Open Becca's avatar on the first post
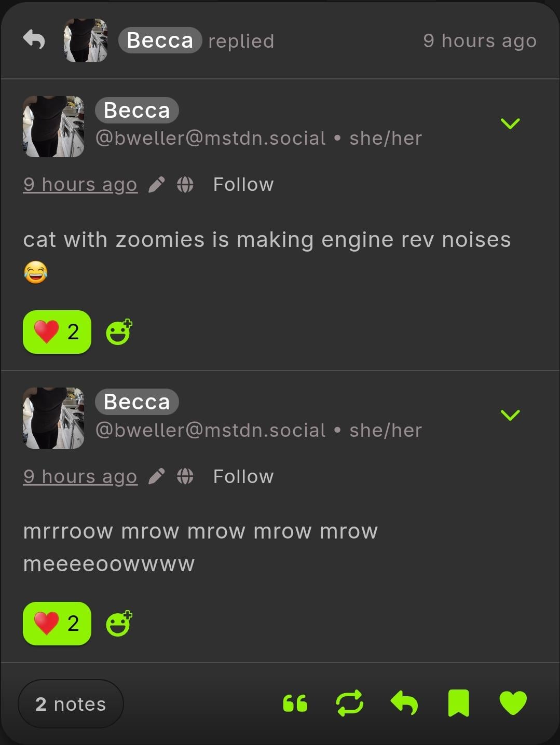Image resolution: width=560 pixels, height=745 pixels. click(x=53, y=127)
